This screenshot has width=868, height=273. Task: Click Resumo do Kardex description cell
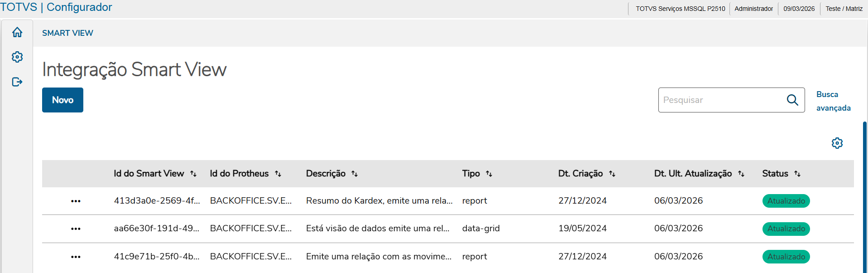pyautogui.click(x=379, y=200)
